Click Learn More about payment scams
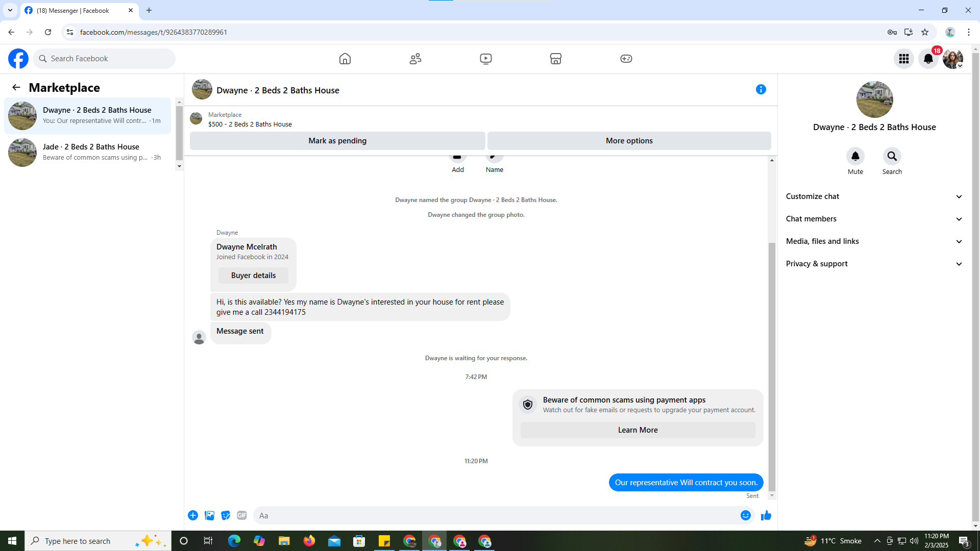 638,430
